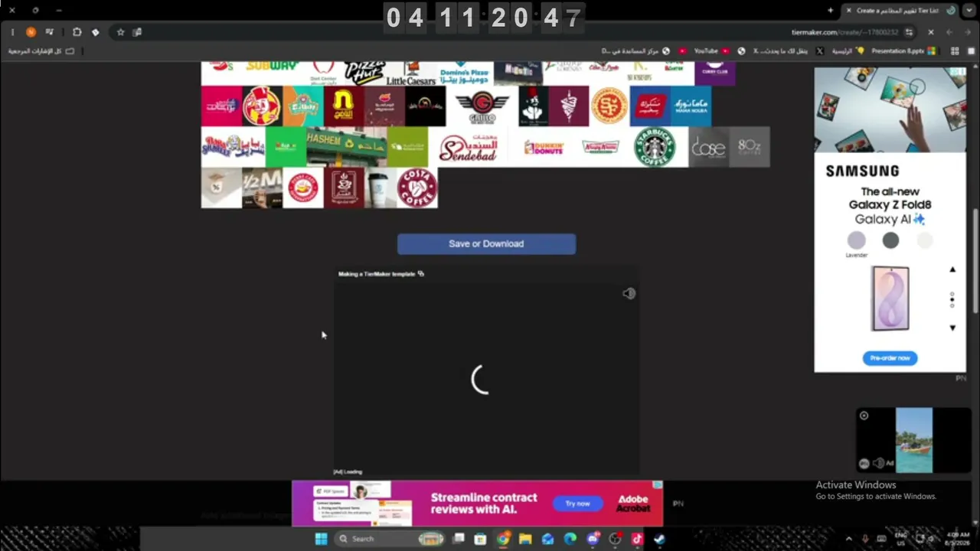The height and width of the screenshot is (551, 980).
Task: Open the all bookmarks folder
Action: pos(41,51)
